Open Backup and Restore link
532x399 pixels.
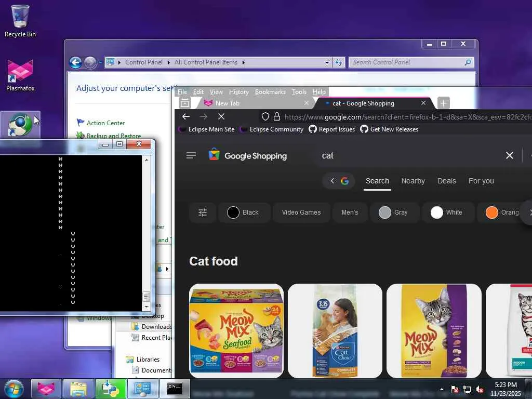(114, 136)
